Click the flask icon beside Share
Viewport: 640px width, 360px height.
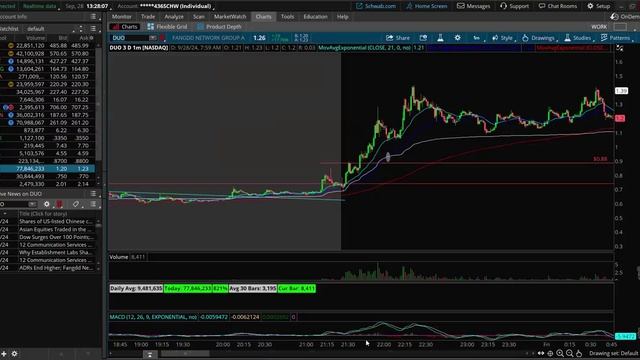440,38
